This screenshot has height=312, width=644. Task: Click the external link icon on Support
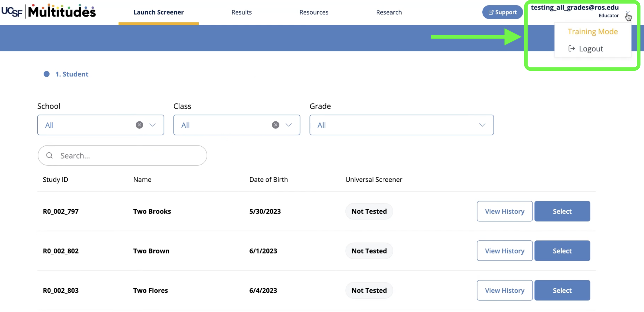[x=491, y=12]
